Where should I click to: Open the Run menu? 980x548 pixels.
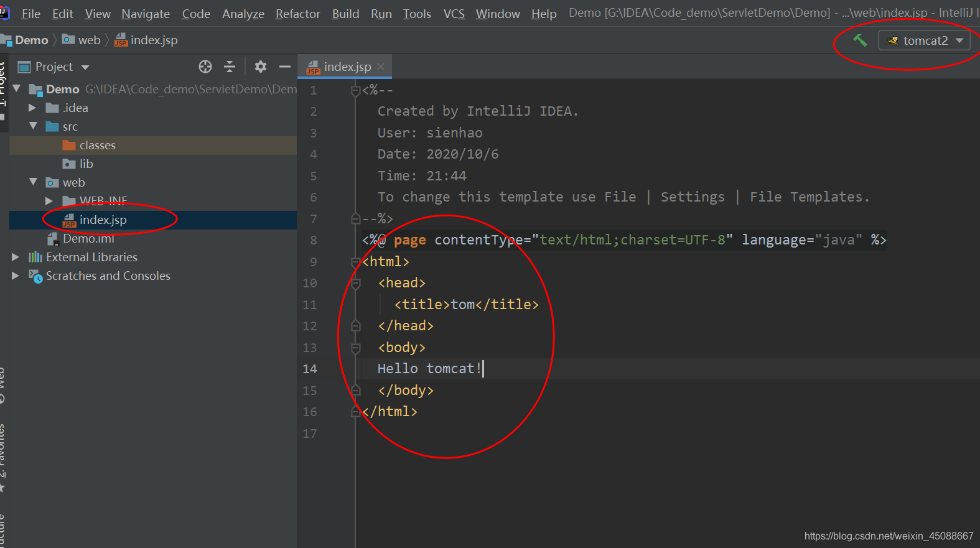[381, 14]
